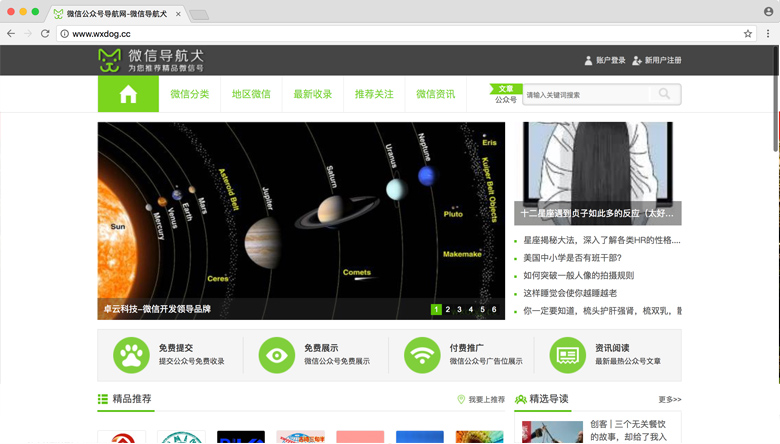
Task: Click the keyword search input field
Action: [587, 94]
